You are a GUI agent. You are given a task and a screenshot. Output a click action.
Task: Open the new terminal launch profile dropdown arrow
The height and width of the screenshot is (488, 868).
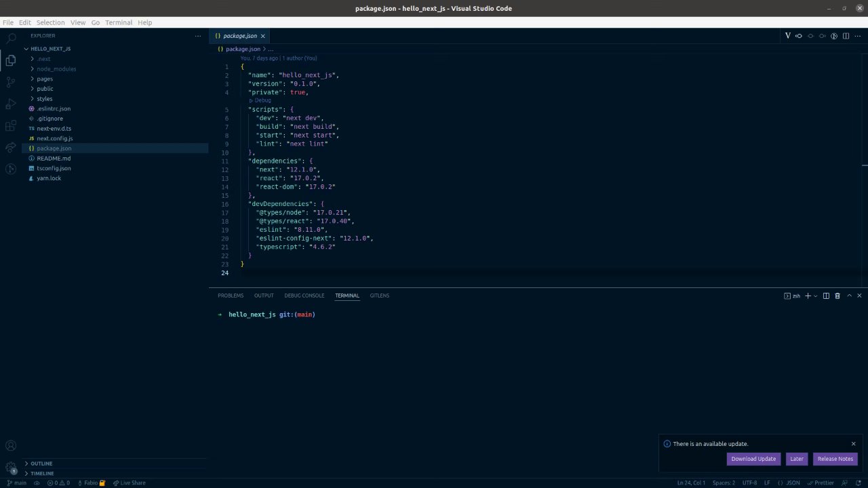click(815, 296)
